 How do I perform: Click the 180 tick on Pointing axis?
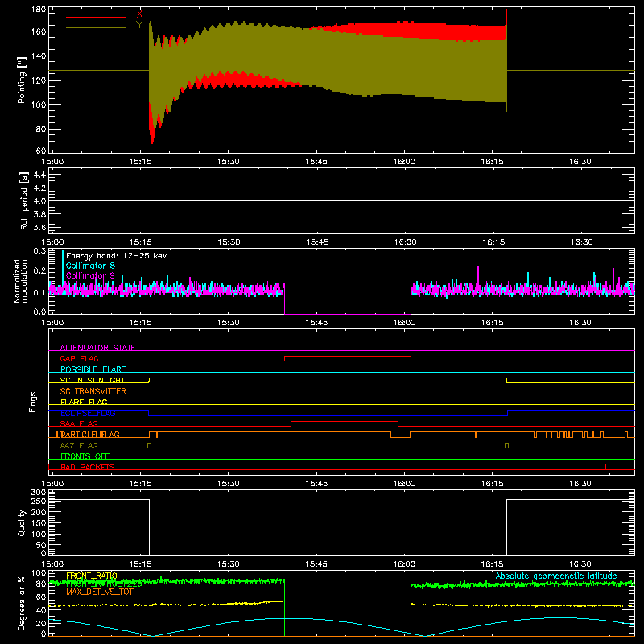pos(39,9)
